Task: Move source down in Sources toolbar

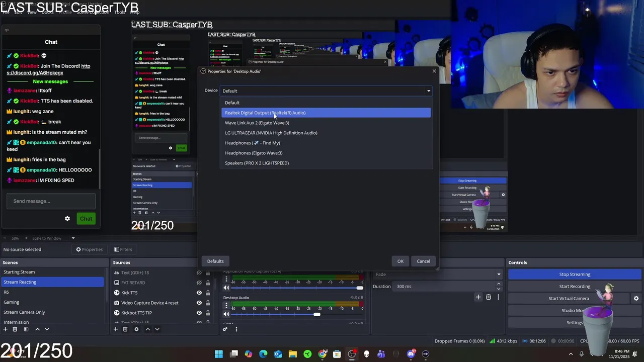Action: click(x=157, y=329)
